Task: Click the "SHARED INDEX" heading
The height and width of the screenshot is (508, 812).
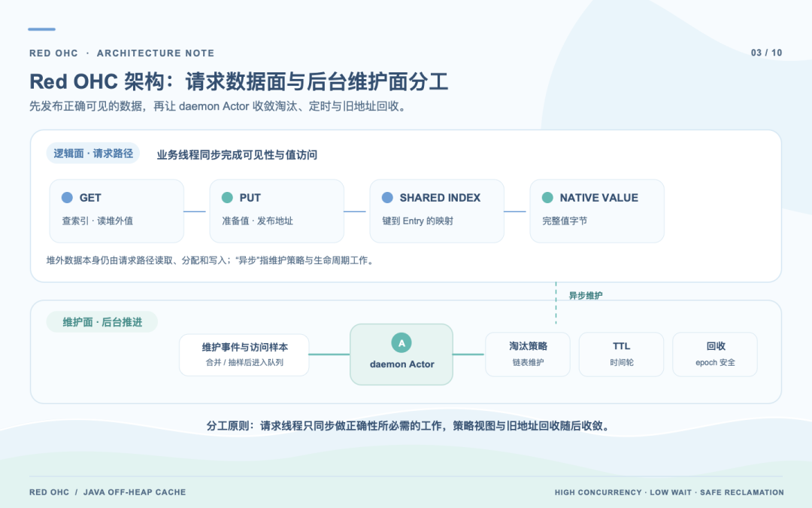Action: pyautogui.click(x=440, y=197)
